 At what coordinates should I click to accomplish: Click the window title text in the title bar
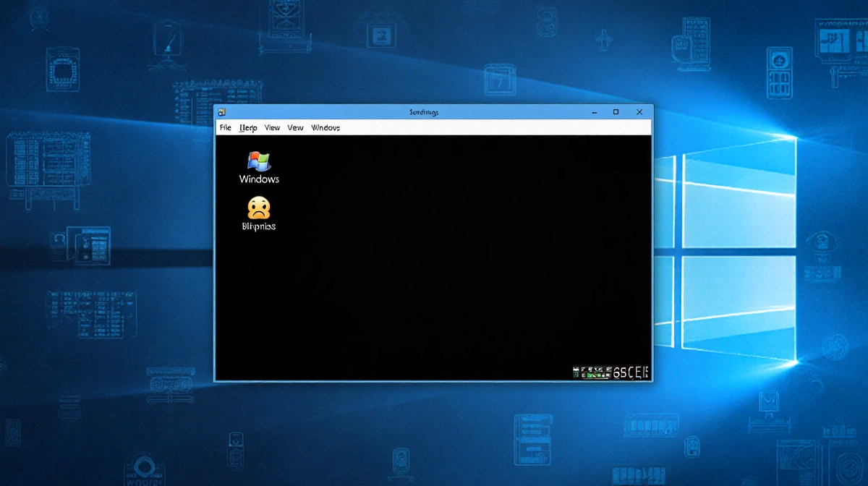tap(424, 112)
